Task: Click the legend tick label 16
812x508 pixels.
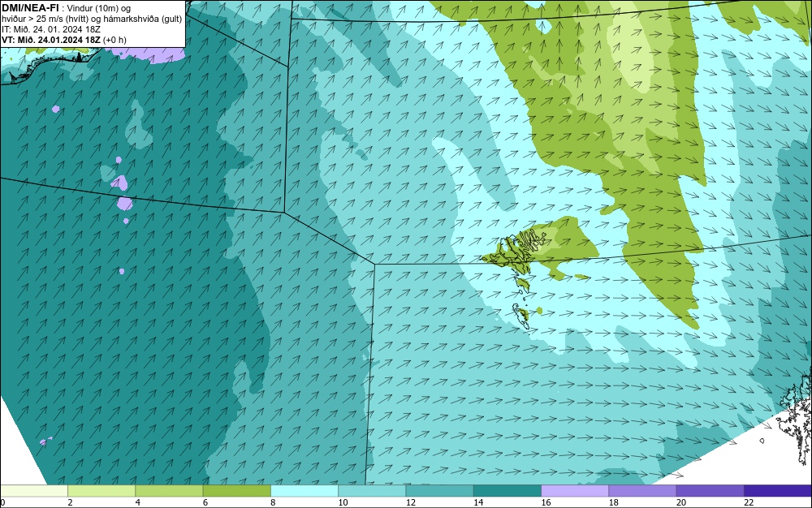Action: tap(546, 502)
